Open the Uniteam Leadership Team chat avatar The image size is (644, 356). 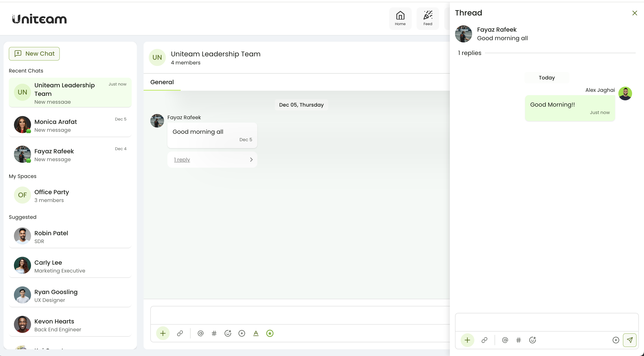tap(22, 92)
